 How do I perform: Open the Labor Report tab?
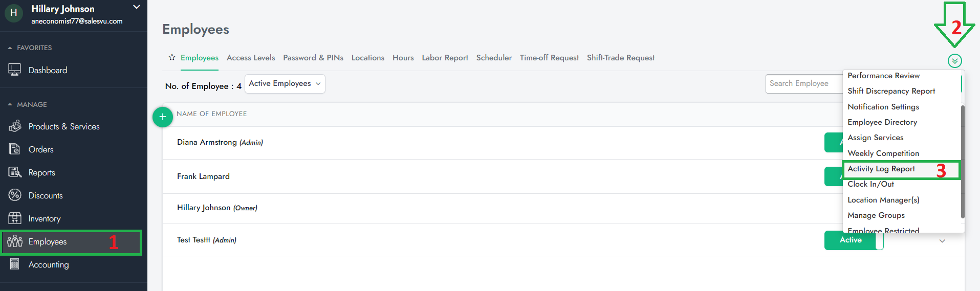point(445,58)
